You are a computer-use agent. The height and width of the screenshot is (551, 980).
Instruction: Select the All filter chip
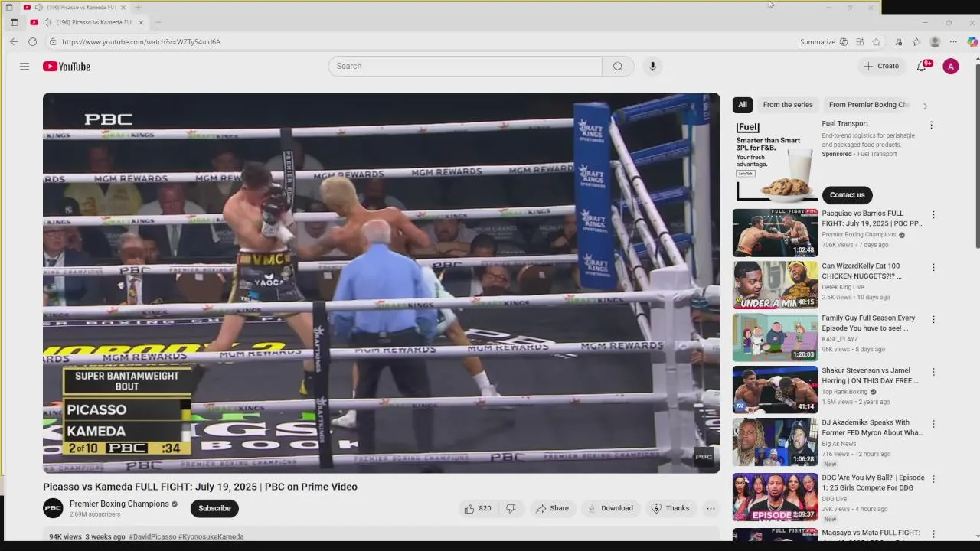coord(743,105)
